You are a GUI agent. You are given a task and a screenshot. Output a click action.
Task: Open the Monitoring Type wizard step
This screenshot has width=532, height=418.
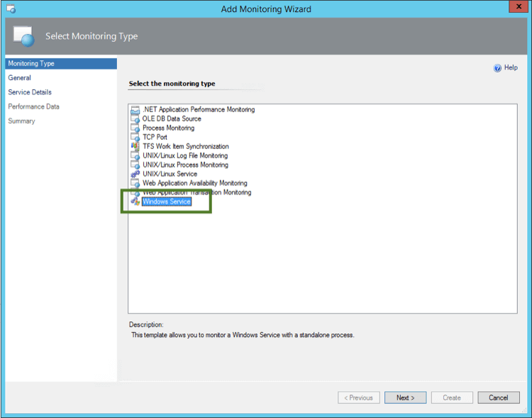[x=61, y=63]
